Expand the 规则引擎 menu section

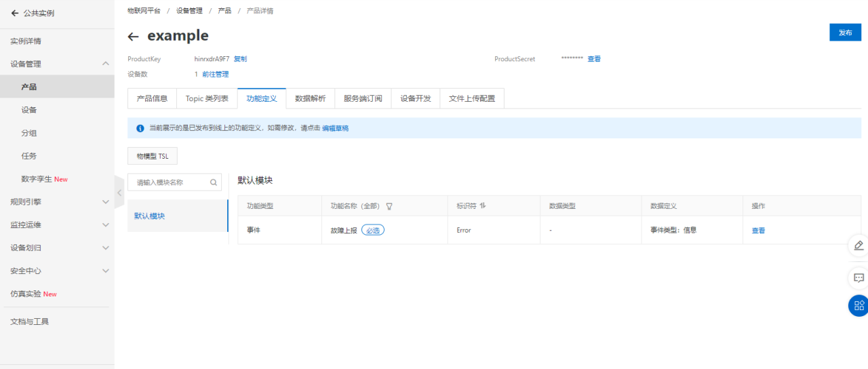pyautogui.click(x=105, y=201)
